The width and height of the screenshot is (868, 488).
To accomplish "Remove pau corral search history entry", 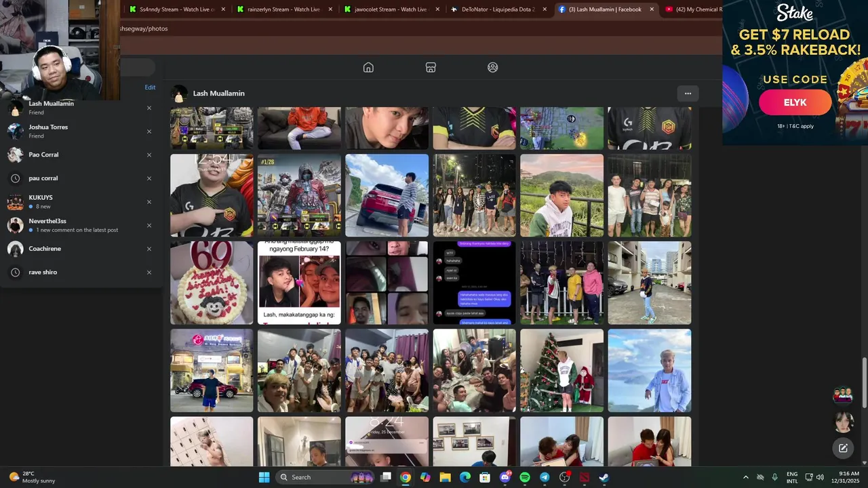I will 149,178.
